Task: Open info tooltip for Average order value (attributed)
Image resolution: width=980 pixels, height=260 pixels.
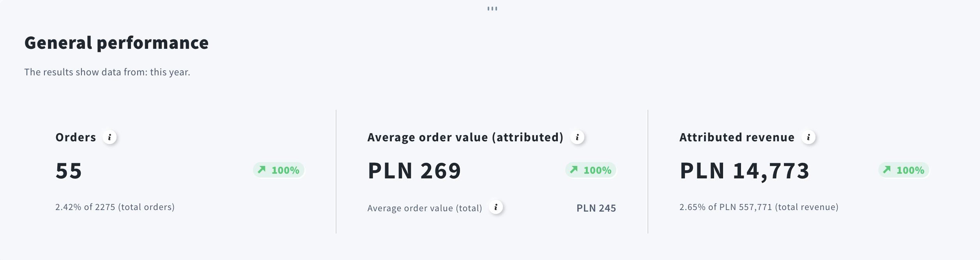Action: [577, 137]
